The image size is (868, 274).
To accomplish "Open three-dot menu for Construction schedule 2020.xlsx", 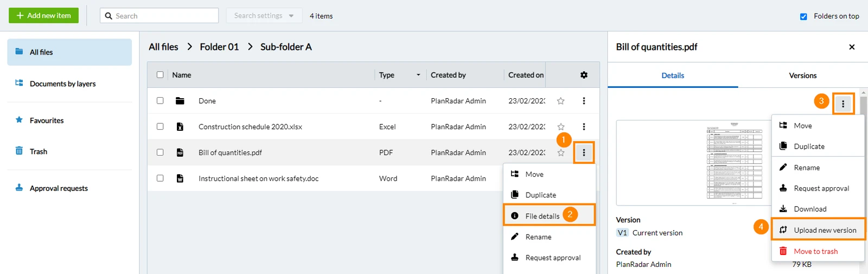I will pyautogui.click(x=584, y=126).
